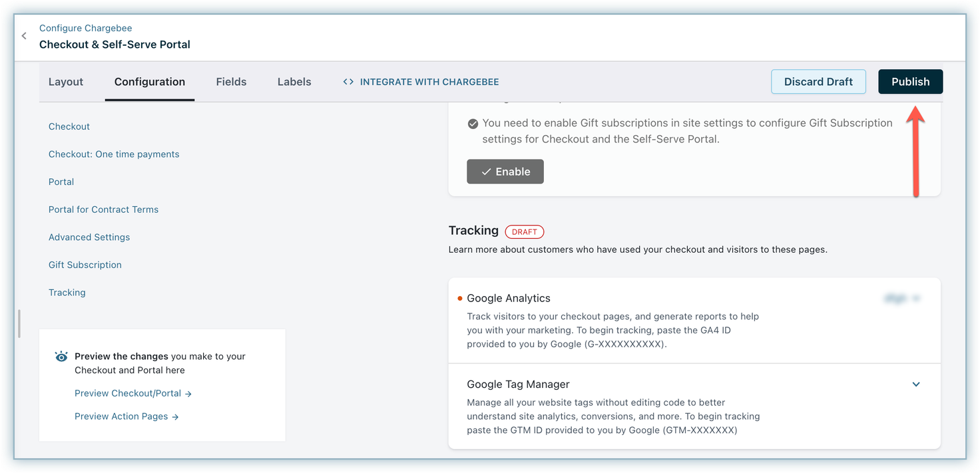This screenshot has width=980, height=473.
Task: Switch to the Layout tab
Action: (x=66, y=82)
